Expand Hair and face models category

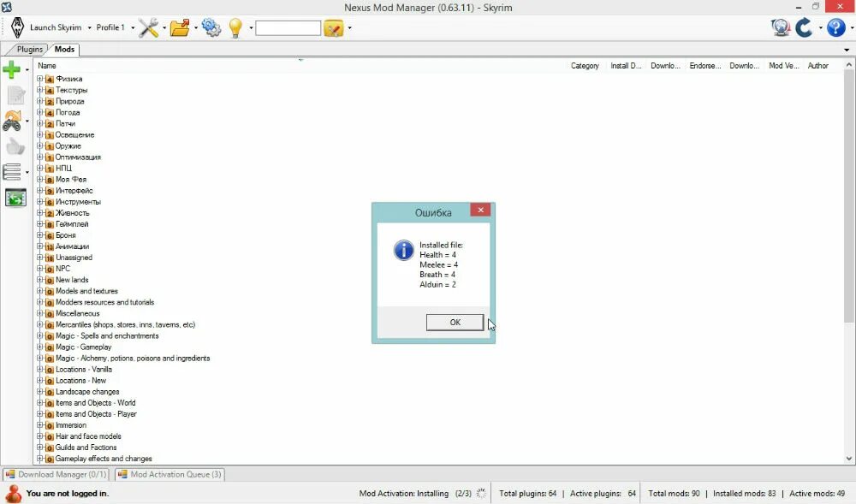(40, 436)
